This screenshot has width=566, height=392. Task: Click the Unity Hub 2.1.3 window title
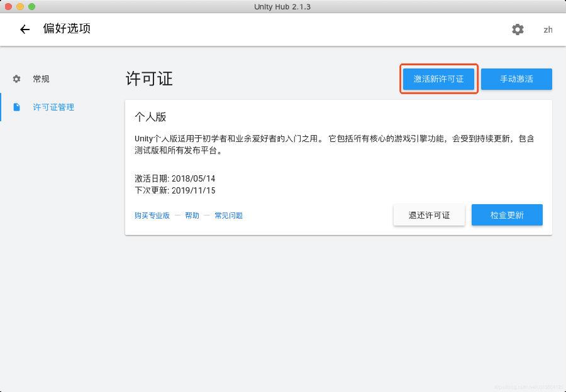pos(282,6)
